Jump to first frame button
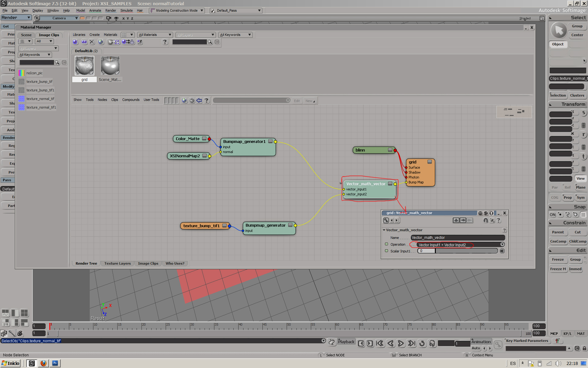This screenshot has height=368, width=588. (x=380, y=343)
